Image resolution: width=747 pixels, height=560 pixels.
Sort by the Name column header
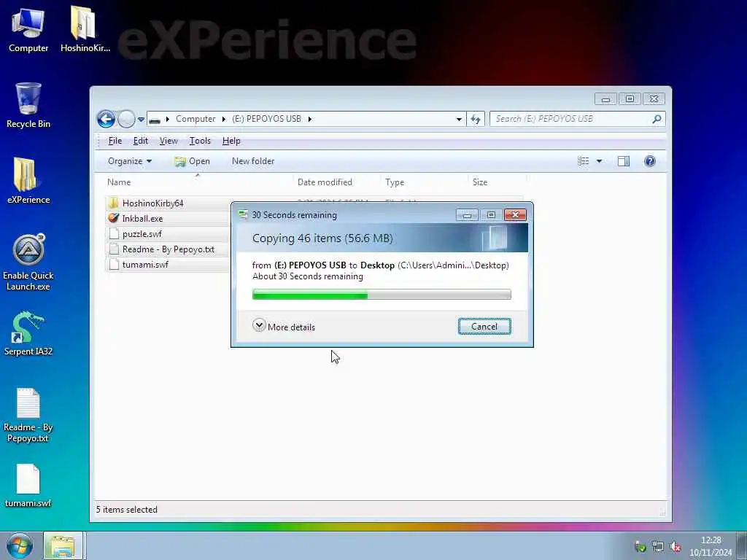click(x=198, y=182)
